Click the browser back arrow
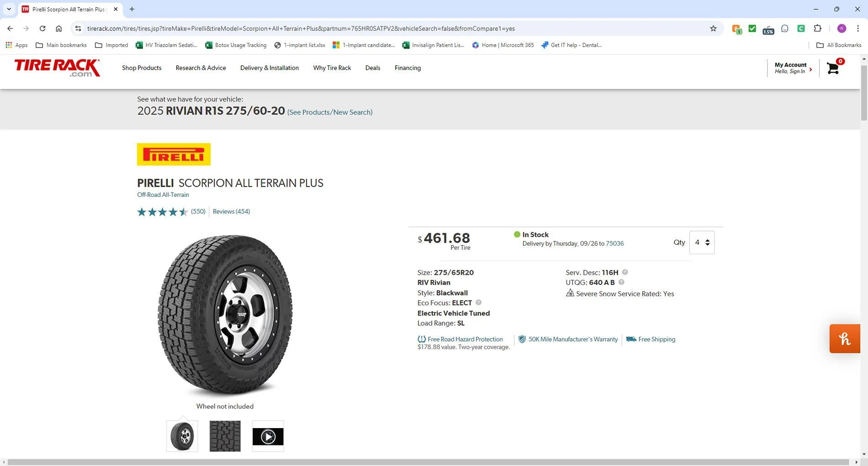This screenshot has width=868, height=466. point(10,28)
